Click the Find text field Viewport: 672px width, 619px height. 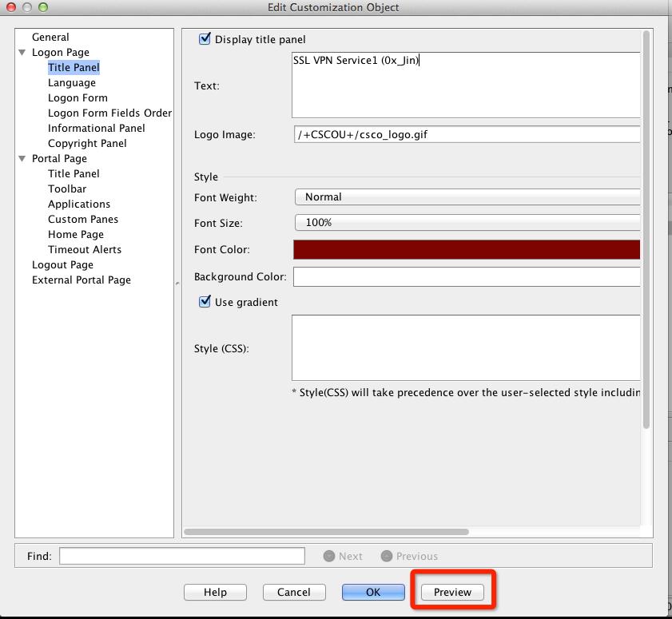coord(182,556)
